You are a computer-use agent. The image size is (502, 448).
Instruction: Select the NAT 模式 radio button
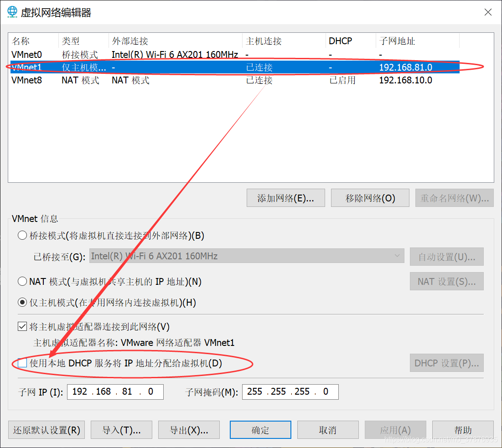22,282
